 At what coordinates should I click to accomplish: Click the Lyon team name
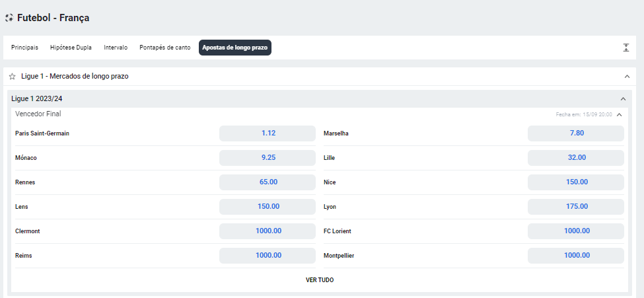(x=330, y=207)
